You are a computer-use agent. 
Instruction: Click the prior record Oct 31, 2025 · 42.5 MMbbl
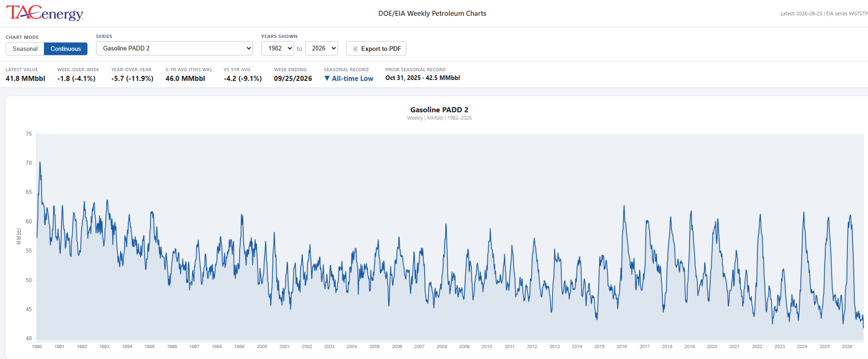pyautogui.click(x=423, y=78)
